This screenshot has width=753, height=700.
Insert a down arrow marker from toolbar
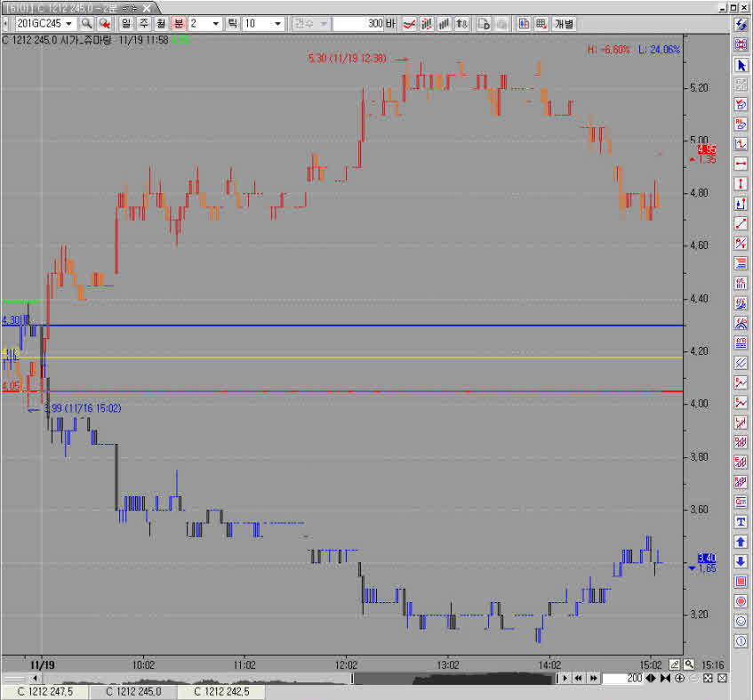741,560
